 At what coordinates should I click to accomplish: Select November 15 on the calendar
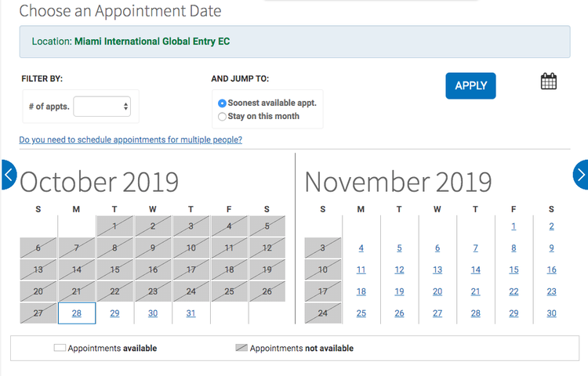pos(514,270)
